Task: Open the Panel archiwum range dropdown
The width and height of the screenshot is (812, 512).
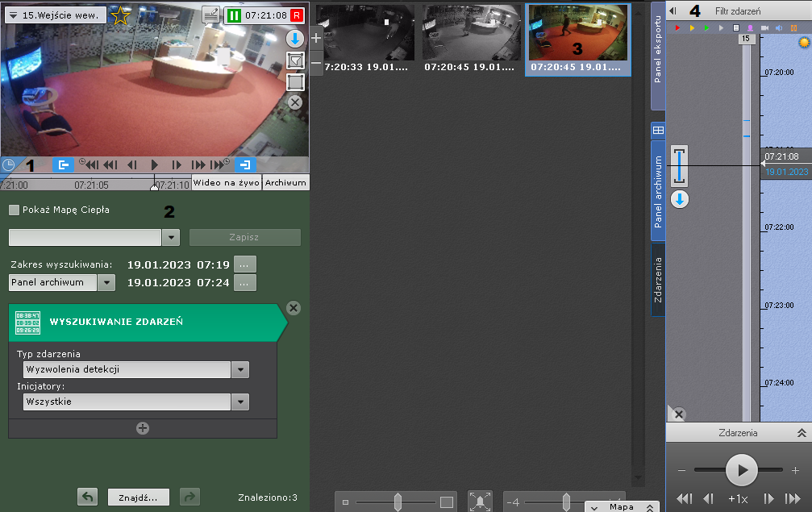Action: click(106, 283)
